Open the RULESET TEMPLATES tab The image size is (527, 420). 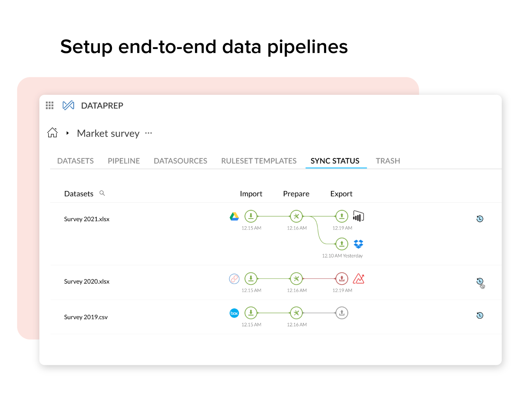(259, 161)
